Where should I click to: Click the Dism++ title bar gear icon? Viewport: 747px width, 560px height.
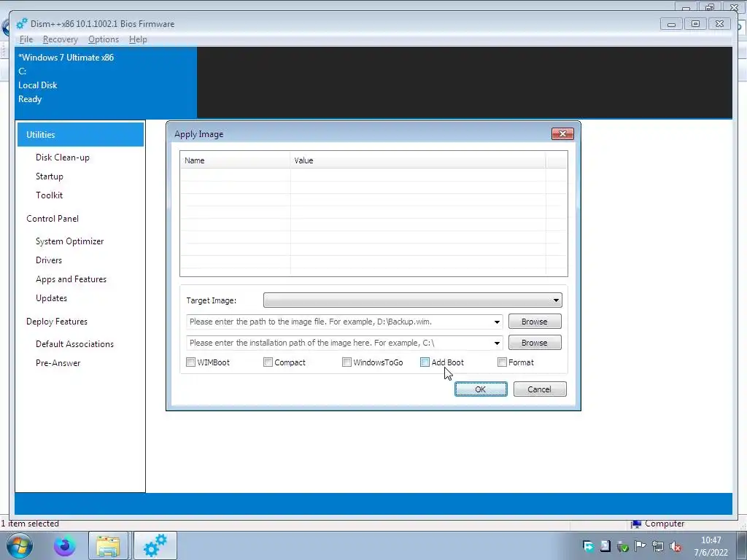(x=22, y=24)
